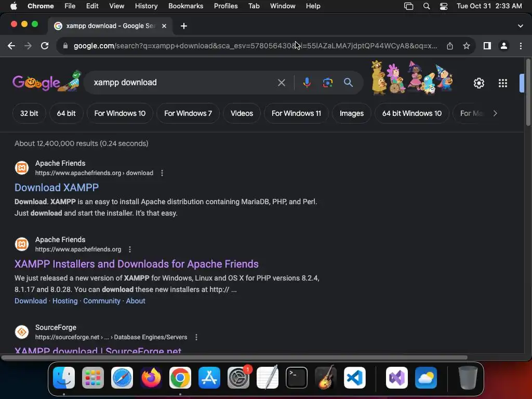Open GarageBand from the Dock
Image resolution: width=532 pixels, height=399 pixels.
(326, 378)
